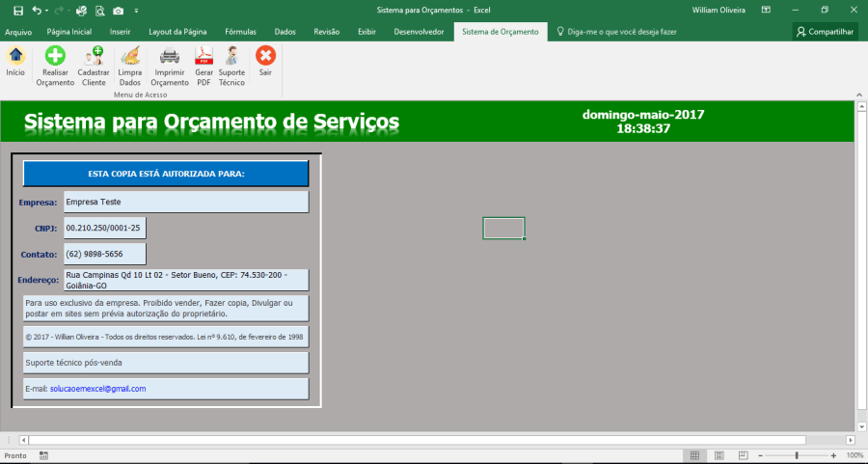This screenshot has height=464, width=868.
Task: Open solucaoemexcel@gmail.com email link
Action: point(98,389)
